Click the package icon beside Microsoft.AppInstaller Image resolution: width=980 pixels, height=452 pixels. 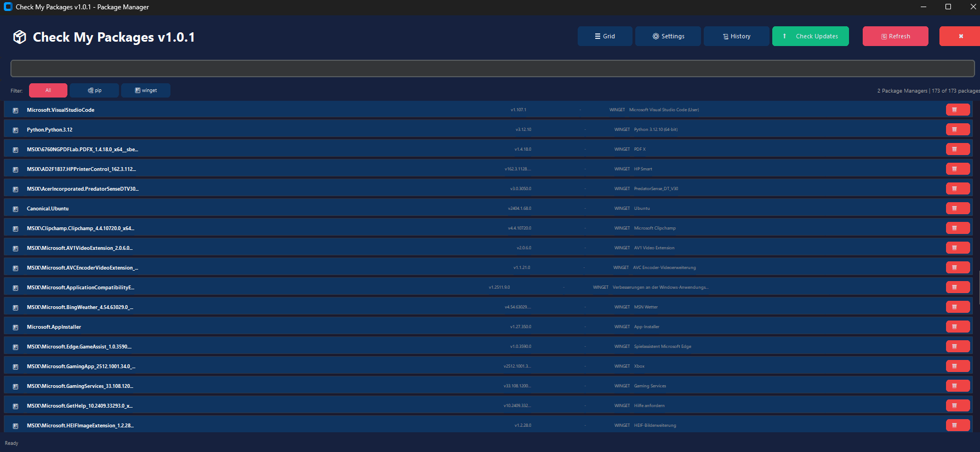[x=15, y=327]
